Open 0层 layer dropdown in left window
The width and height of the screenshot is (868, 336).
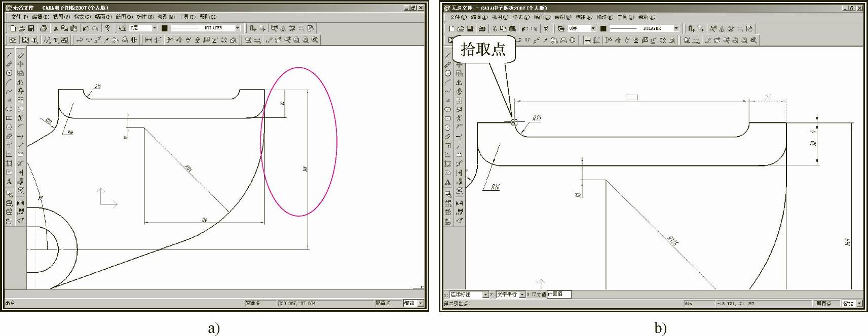(155, 28)
